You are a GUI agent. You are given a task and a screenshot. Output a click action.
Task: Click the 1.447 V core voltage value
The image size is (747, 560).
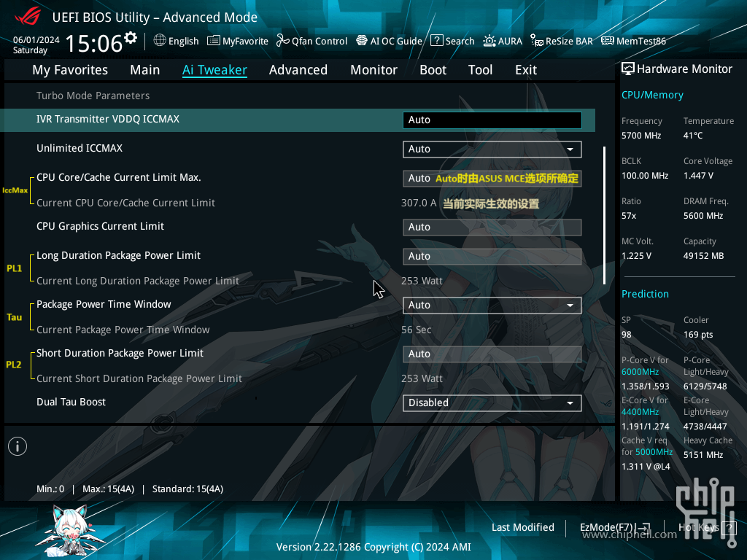[x=698, y=176]
